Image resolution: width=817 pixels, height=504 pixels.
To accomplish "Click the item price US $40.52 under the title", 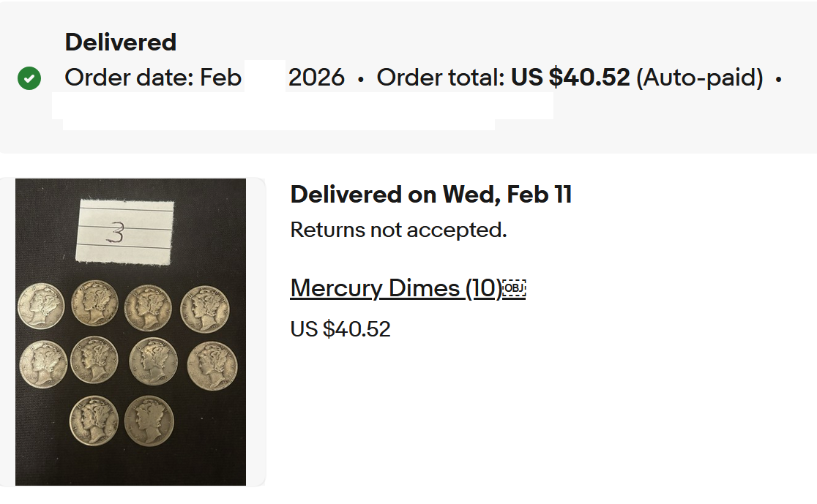I will point(340,329).
